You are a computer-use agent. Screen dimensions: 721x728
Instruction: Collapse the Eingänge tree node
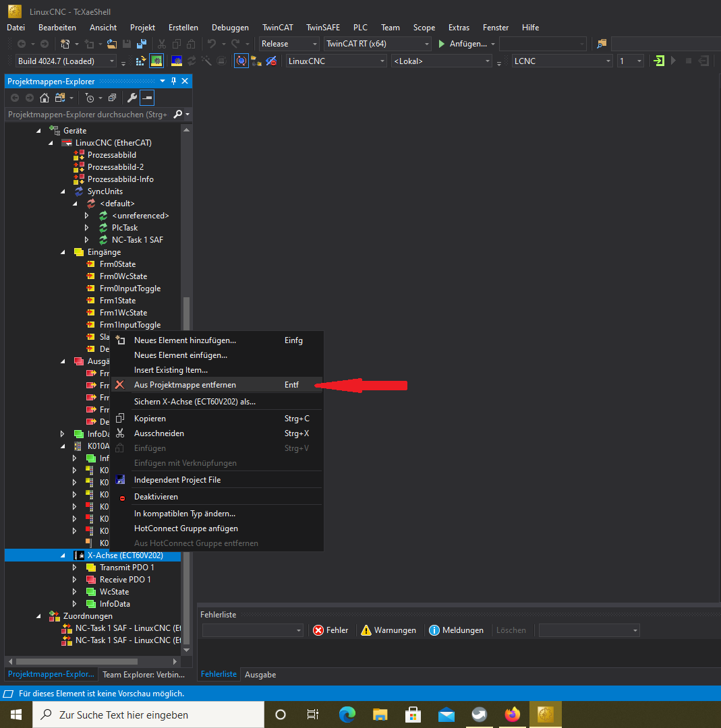(x=63, y=252)
